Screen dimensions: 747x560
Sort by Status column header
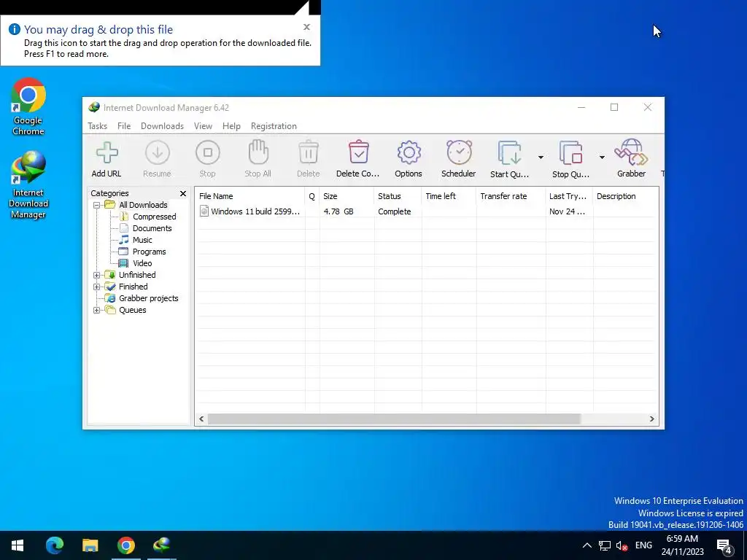398,196
